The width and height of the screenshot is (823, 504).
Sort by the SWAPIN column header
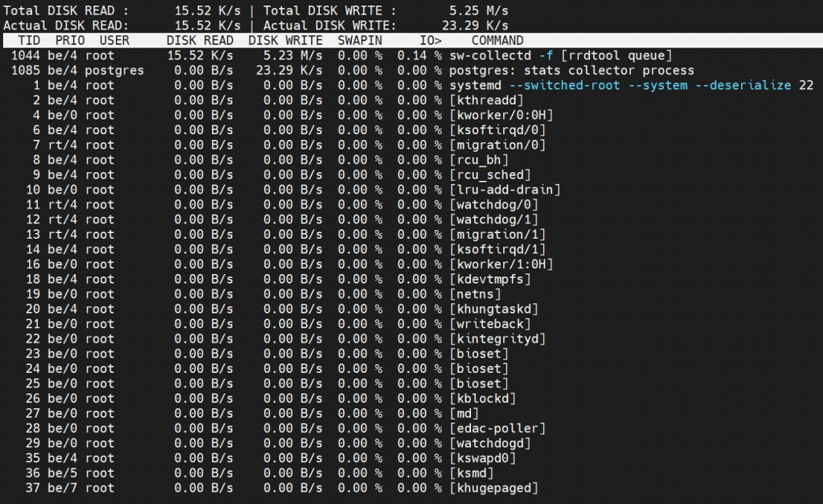(x=359, y=40)
